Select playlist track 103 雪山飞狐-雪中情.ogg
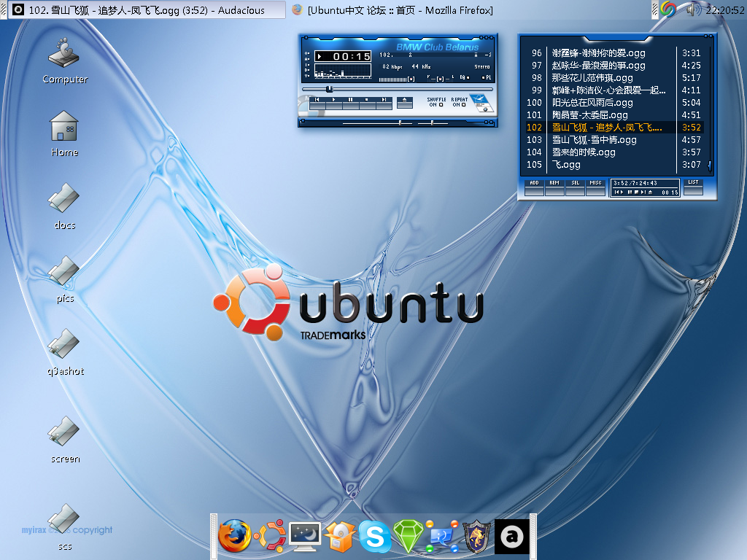The width and height of the screenshot is (747, 560). point(614,139)
